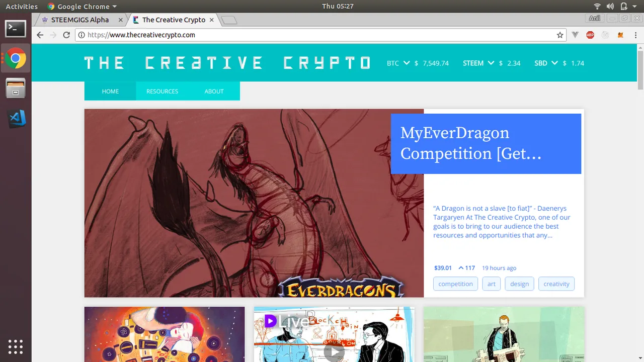
Task: Select The Creative Crypto tab
Action: click(174, 20)
